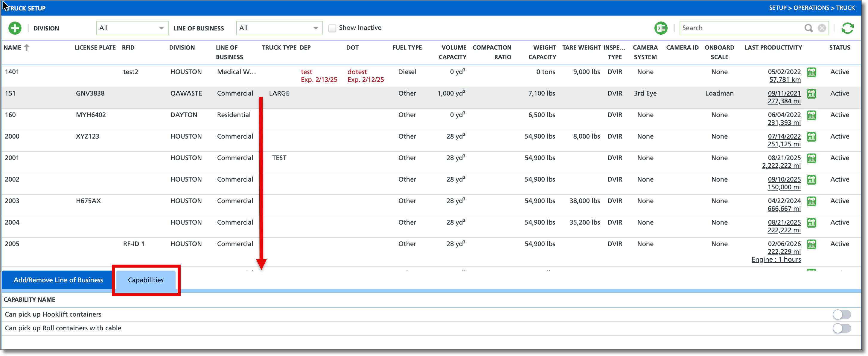Check the Show Inactive checkbox
This screenshot has height=356, width=868.
click(x=332, y=28)
